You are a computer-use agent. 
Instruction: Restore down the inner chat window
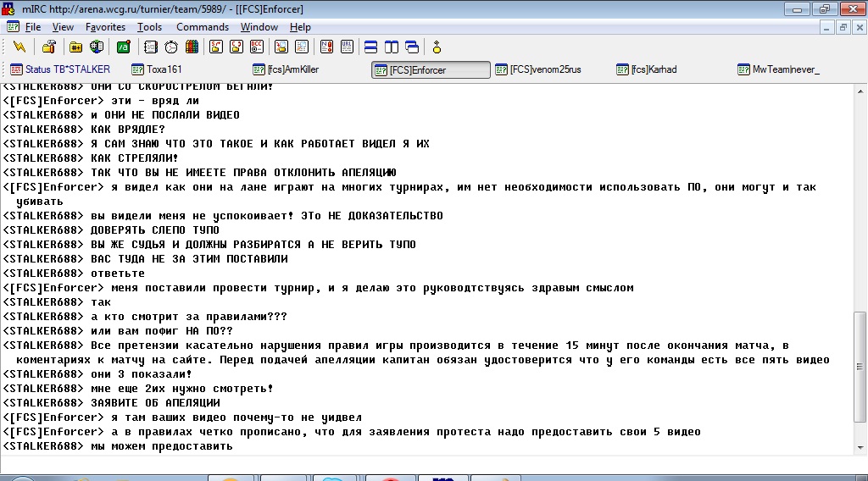[x=843, y=27]
